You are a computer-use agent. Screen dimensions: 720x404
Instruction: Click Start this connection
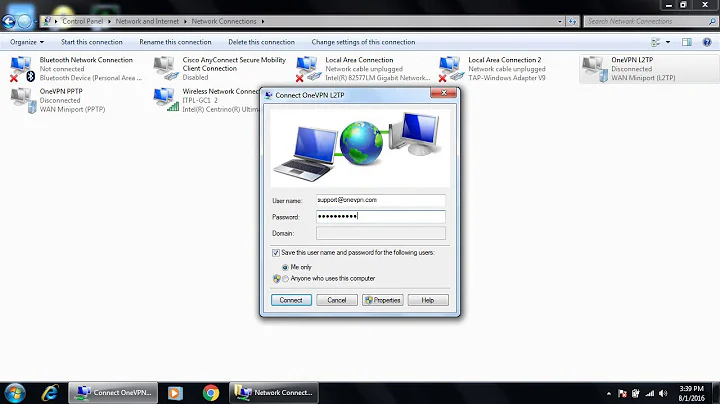click(92, 42)
